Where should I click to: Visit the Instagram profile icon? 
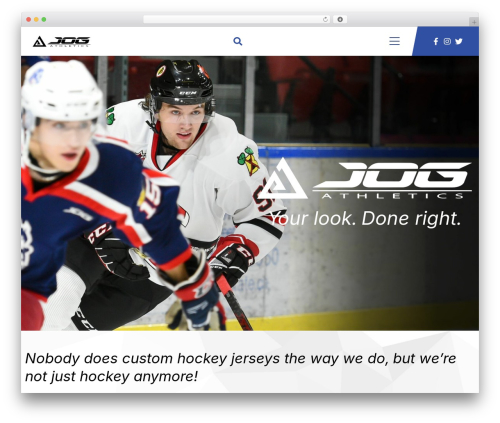point(447,41)
